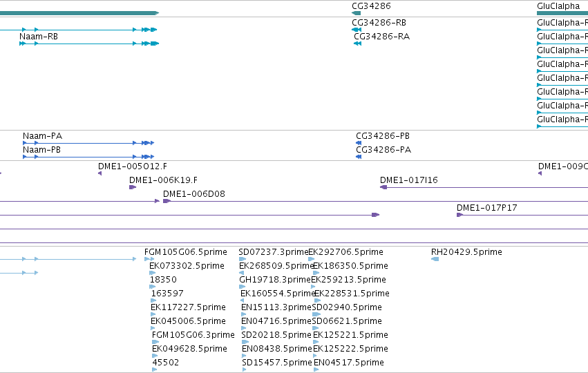
Task: Select EST label EK186350.5prime
Action: coord(350,266)
